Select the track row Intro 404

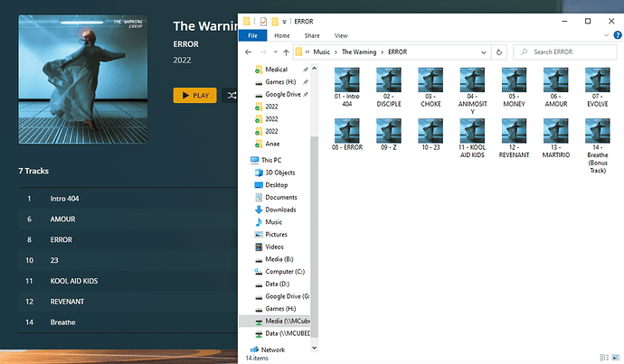click(128, 199)
